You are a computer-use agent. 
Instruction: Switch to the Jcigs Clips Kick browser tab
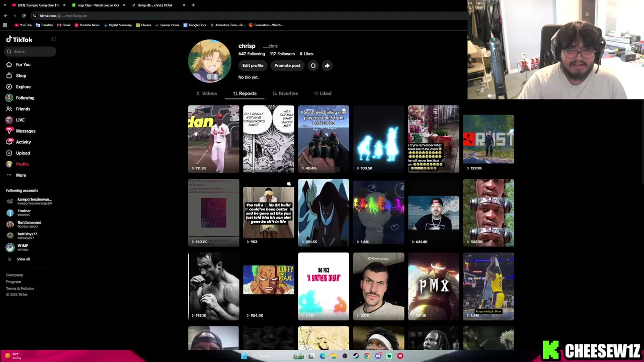(98, 5)
